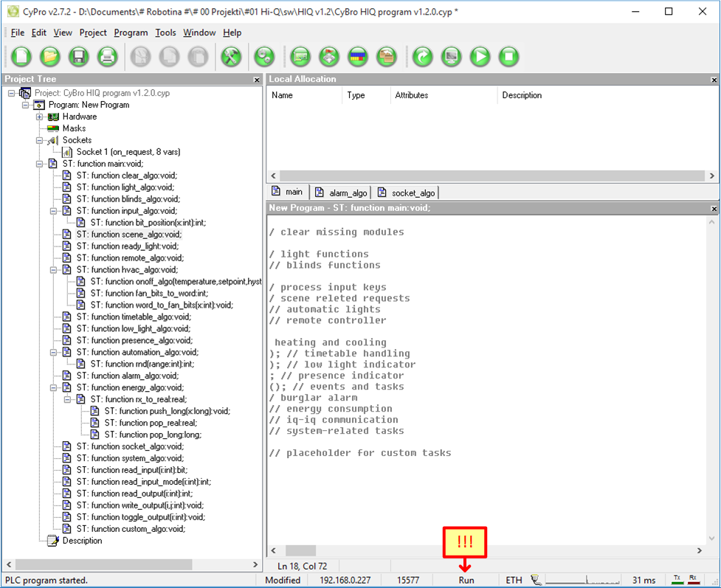Click the monitor icon in the toolbar
721x588 pixels.
(x=451, y=56)
